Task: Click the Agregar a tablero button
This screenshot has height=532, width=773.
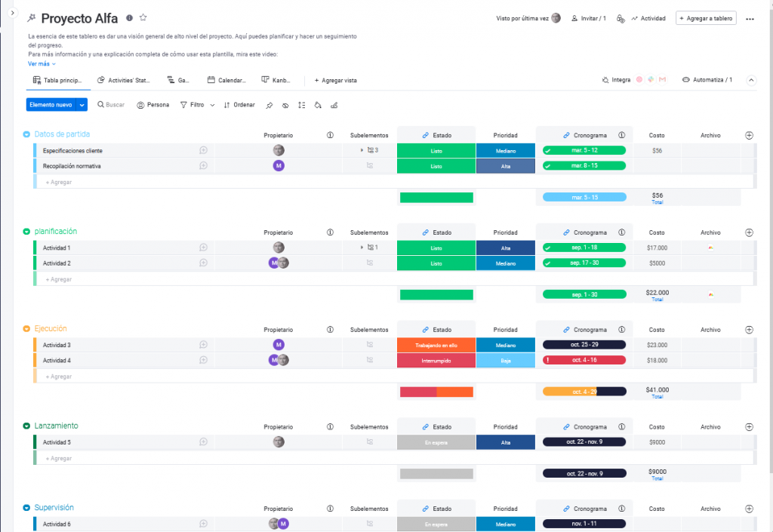Action: 706,18
